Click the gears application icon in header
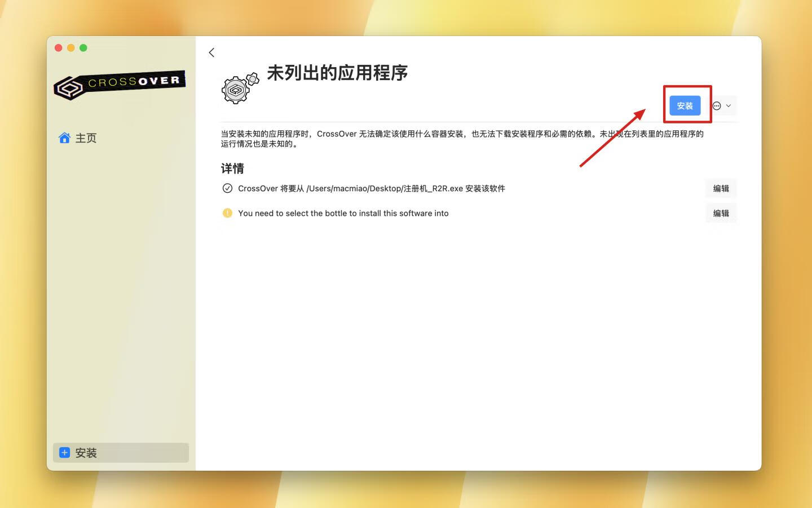This screenshot has width=812, height=508. [x=240, y=89]
